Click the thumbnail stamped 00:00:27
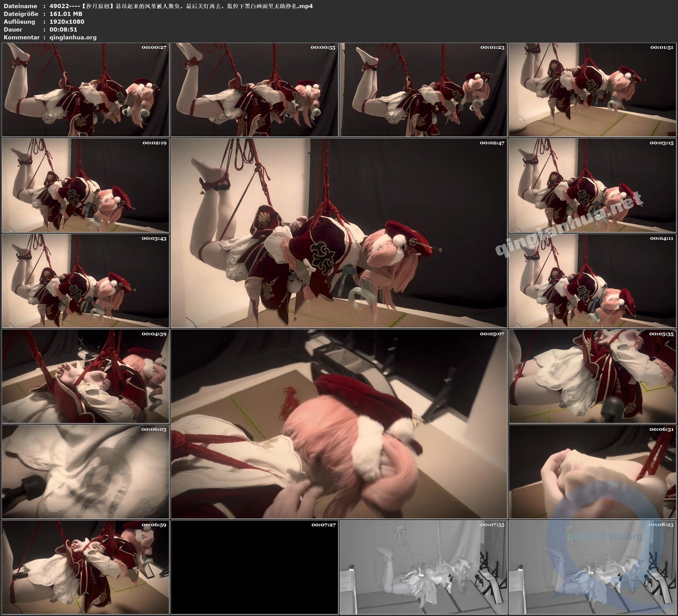 (85, 89)
